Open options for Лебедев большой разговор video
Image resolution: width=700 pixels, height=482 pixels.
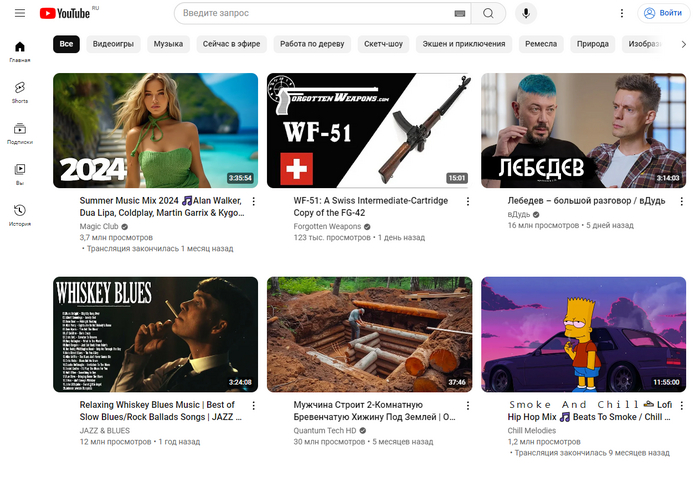(x=682, y=201)
